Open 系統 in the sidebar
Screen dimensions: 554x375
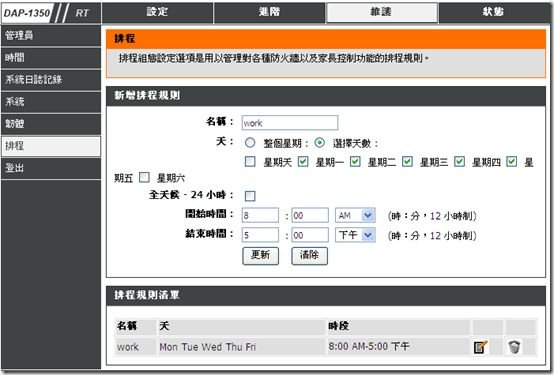click(x=51, y=102)
